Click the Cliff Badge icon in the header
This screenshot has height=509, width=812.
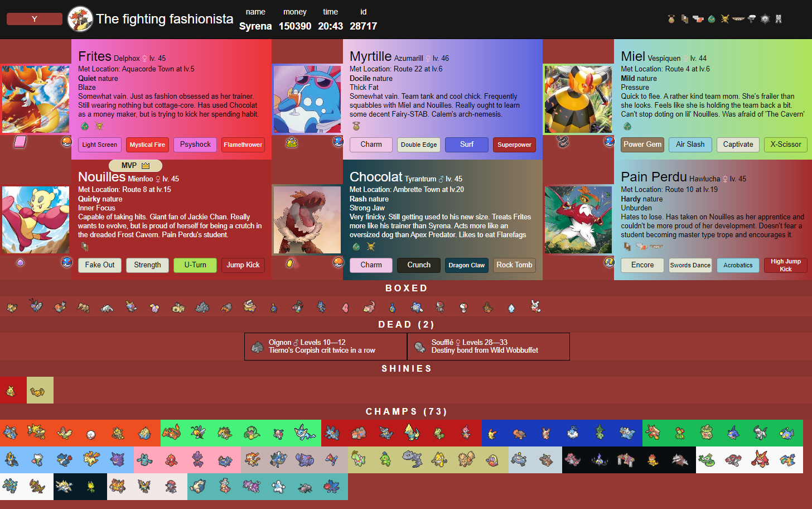pyautogui.click(x=685, y=19)
